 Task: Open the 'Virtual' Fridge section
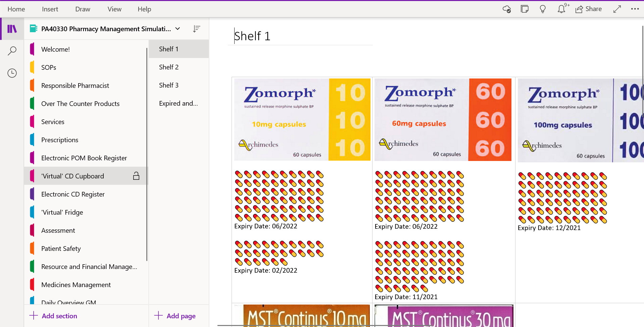tap(86, 212)
